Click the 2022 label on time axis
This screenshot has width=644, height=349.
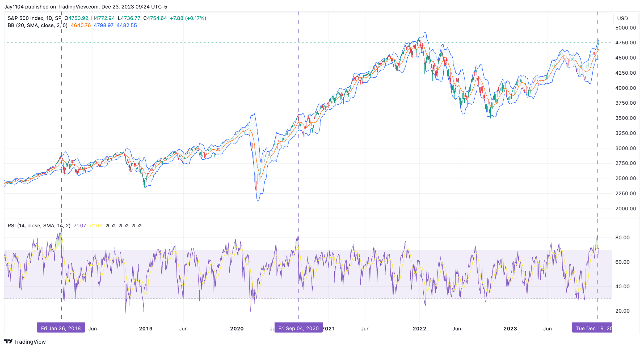419,329
